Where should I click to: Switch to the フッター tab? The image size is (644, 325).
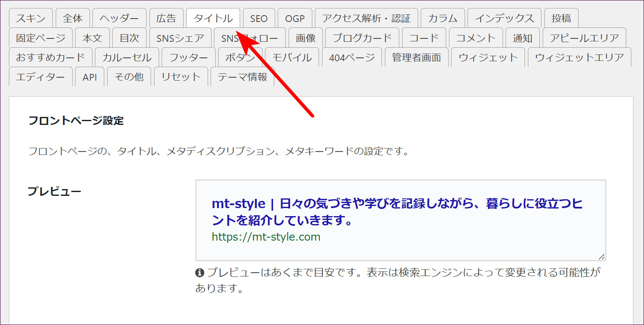click(x=189, y=57)
